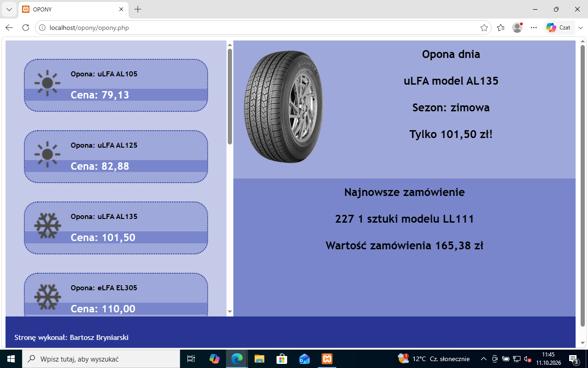Click the sun icon for uLFA AL125
Screen dimensions: 588x368
point(47,155)
